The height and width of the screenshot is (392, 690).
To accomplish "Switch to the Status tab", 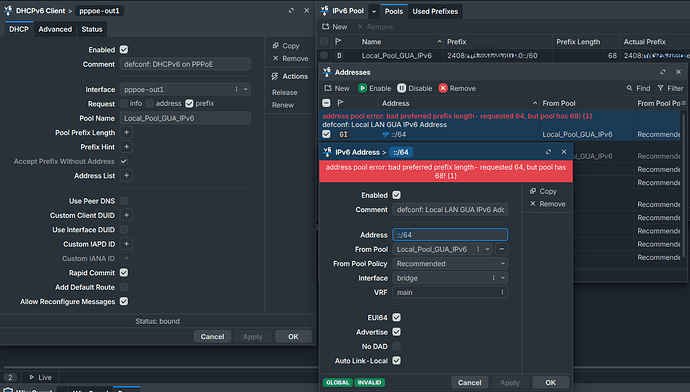I will click(x=92, y=29).
